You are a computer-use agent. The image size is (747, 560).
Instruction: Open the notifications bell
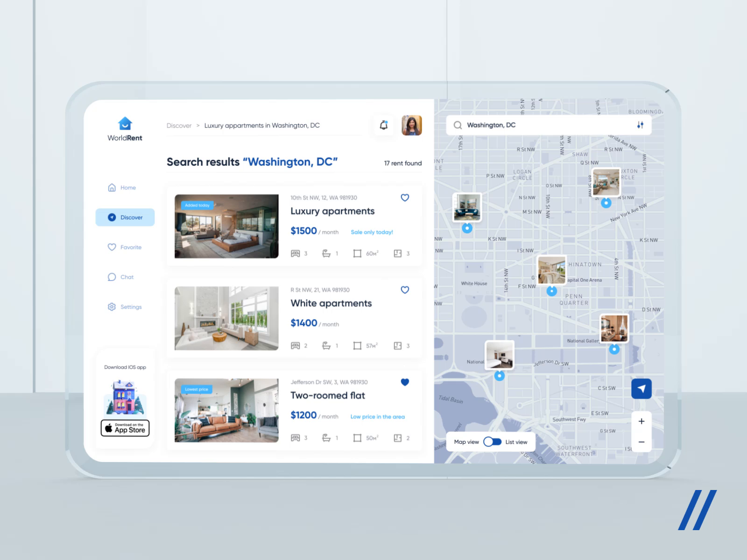[x=384, y=125]
